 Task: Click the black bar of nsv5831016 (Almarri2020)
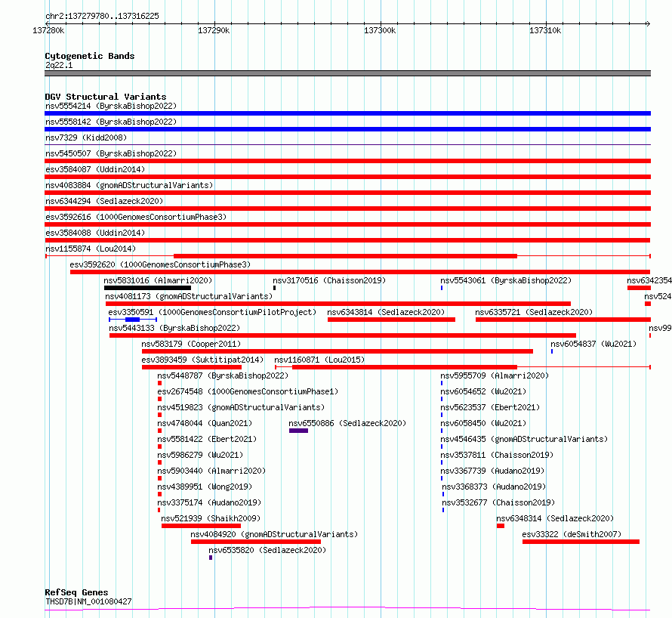click(147, 288)
